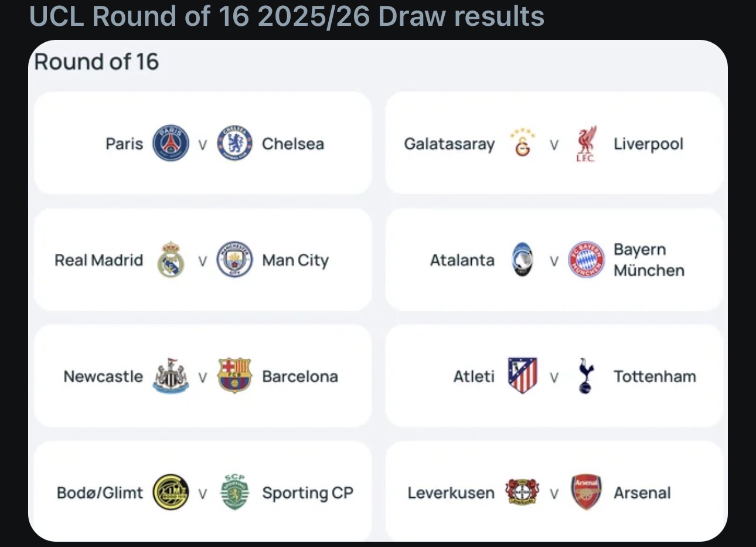Select the Bayern München crest
Image resolution: width=756 pixels, height=547 pixels.
pos(586,260)
